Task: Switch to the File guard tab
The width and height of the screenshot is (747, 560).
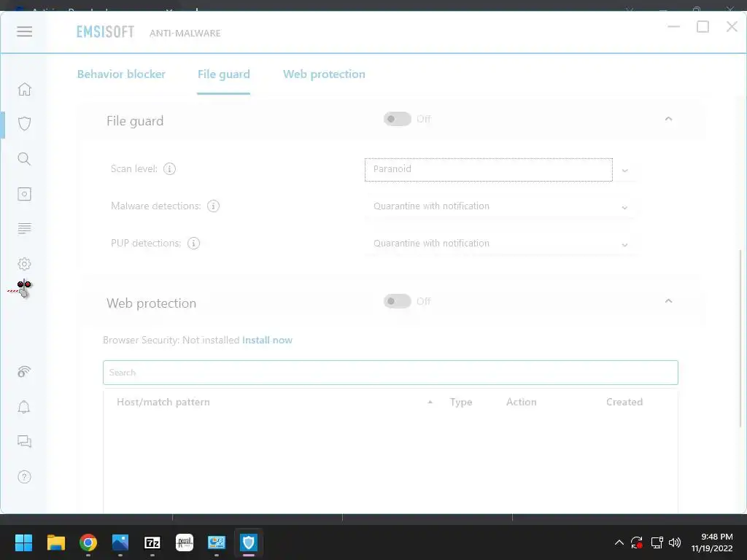Action: click(x=223, y=74)
